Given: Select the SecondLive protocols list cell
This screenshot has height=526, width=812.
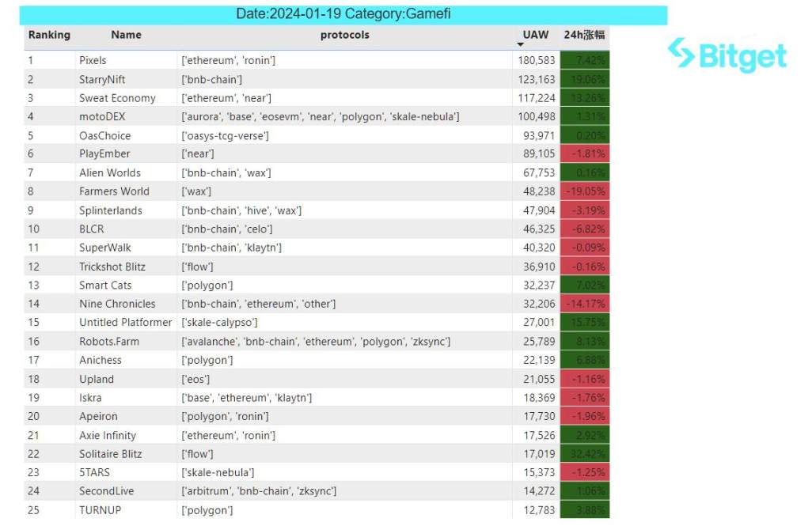Looking at the screenshot, I should pyautogui.click(x=260, y=491).
